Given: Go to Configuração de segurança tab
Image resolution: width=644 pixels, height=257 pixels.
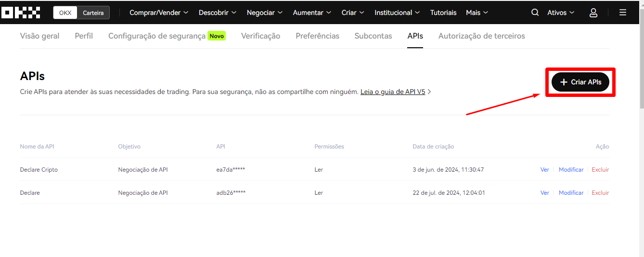Looking at the screenshot, I should (x=157, y=36).
